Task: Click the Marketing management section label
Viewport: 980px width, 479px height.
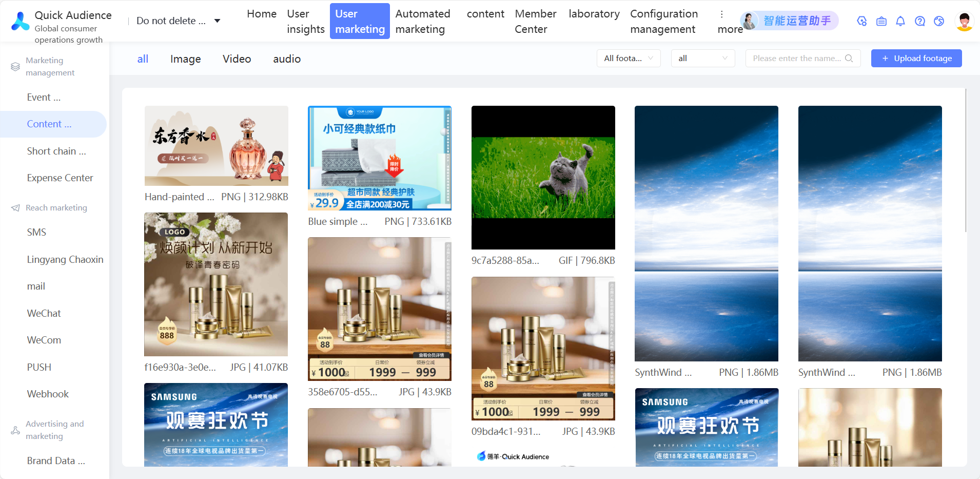Action: coord(50,67)
